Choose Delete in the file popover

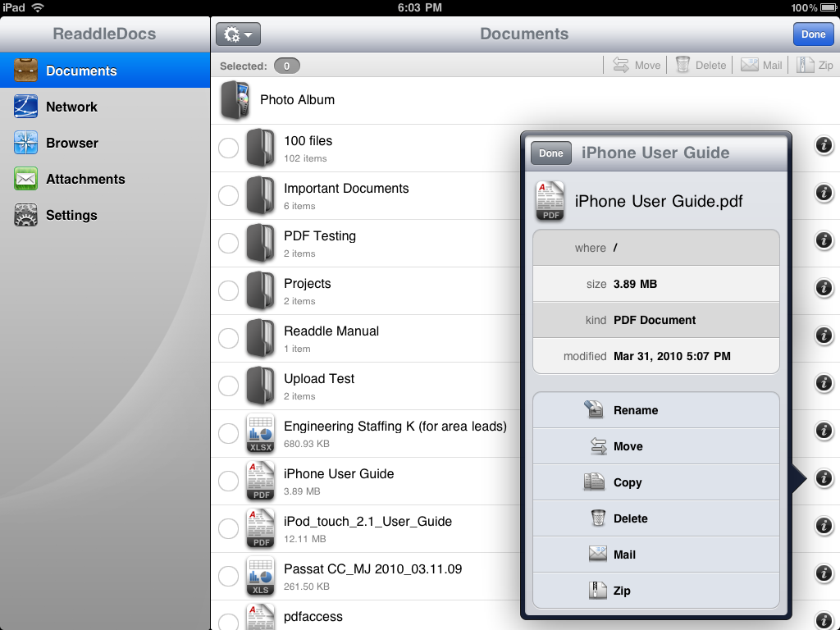click(x=655, y=518)
